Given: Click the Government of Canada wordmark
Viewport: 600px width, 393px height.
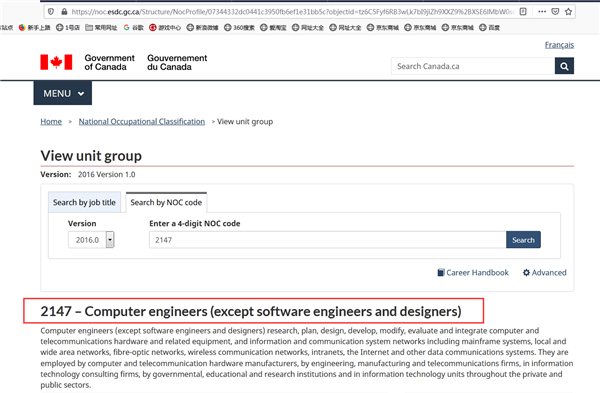Looking at the screenshot, I should click(109, 62).
